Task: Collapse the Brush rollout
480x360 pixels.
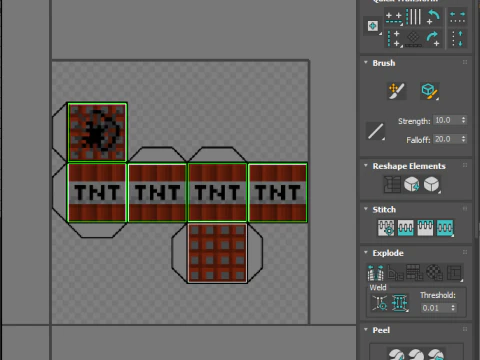Action: (x=366, y=62)
